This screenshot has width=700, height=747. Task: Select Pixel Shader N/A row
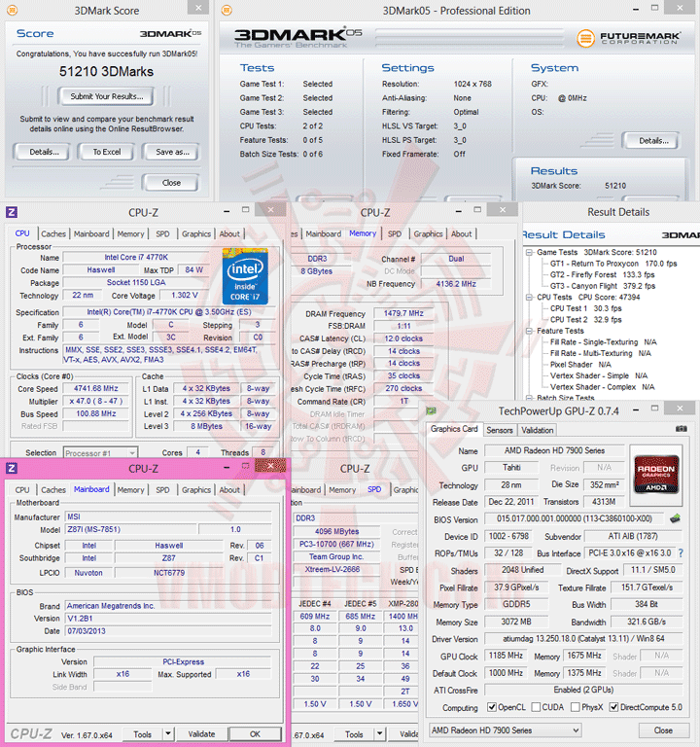[580, 365]
